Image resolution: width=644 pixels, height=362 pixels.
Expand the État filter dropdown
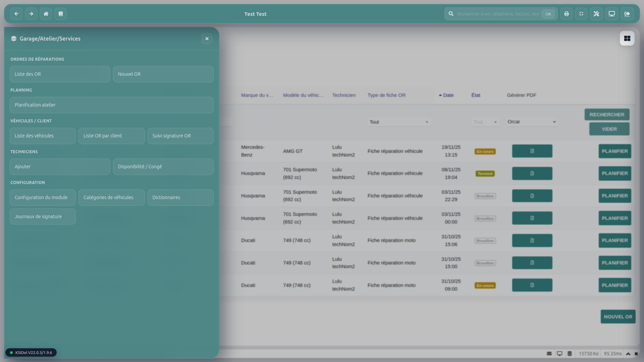click(485, 122)
